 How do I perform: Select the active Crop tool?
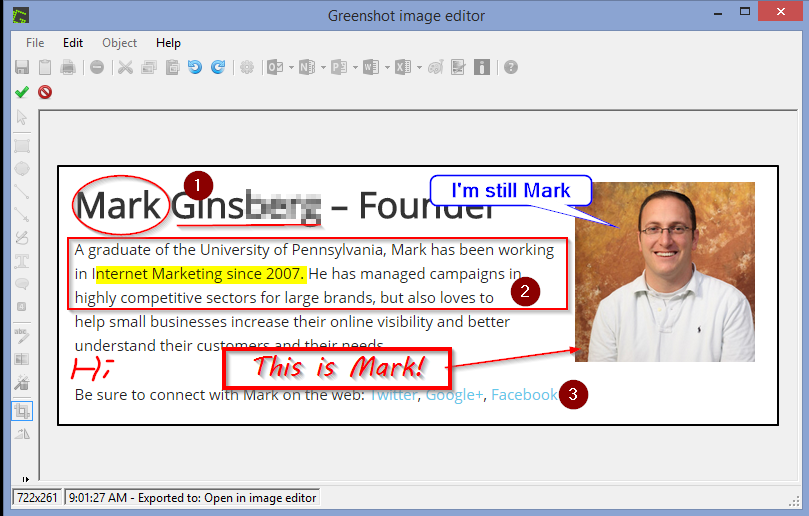[x=22, y=411]
